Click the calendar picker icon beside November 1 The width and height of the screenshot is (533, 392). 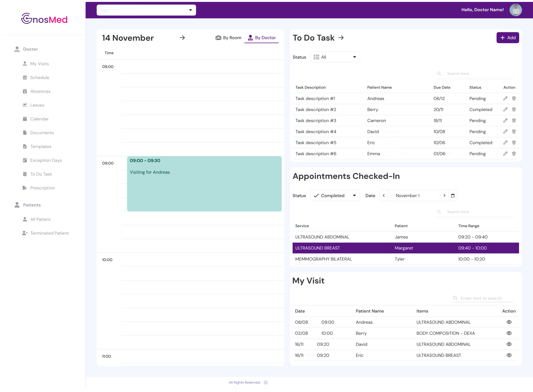click(x=453, y=196)
